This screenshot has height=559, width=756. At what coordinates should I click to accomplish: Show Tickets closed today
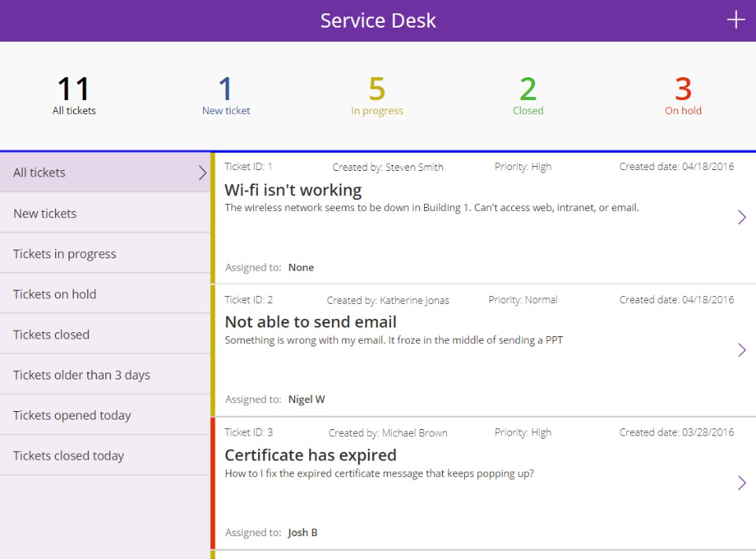pyautogui.click(x=68, y=456)
